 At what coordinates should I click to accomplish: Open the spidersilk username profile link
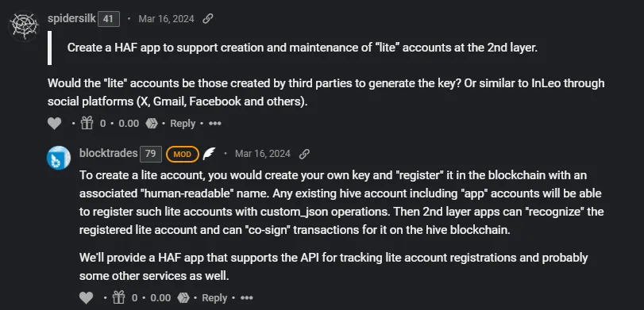click(71, 18)
